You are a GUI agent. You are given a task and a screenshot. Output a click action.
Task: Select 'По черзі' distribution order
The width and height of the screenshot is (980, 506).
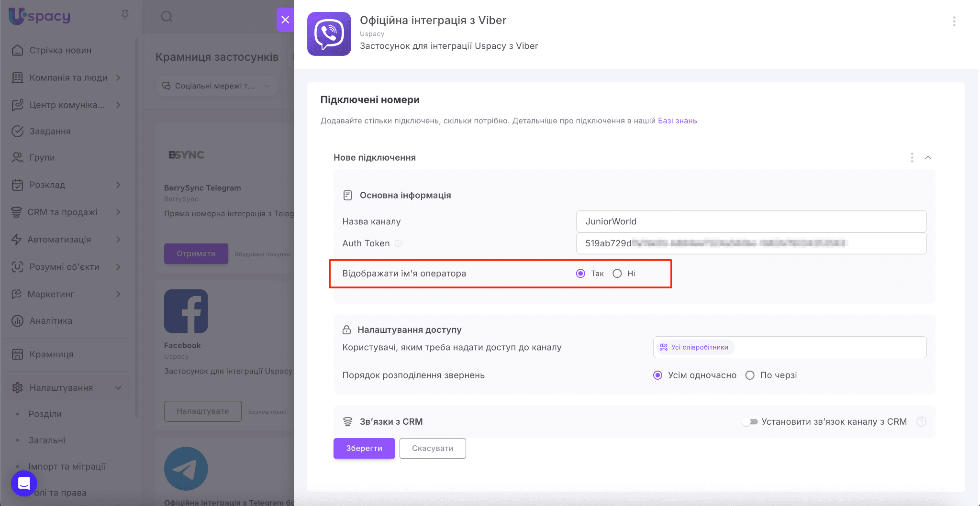click(750, 375)
